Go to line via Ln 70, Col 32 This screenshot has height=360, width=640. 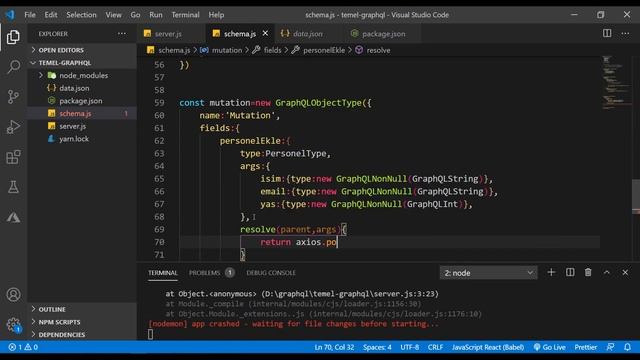334,347
